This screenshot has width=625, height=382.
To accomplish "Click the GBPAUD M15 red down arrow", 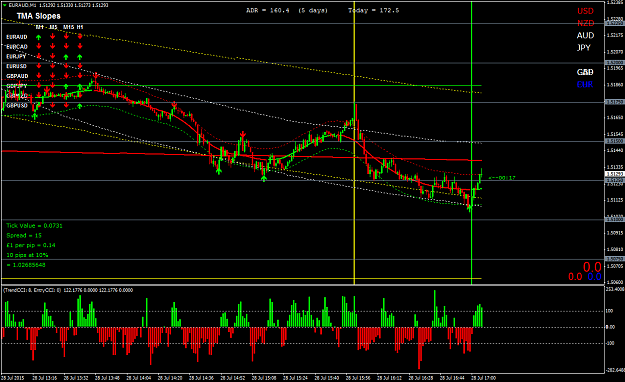I will coord(66,76).
